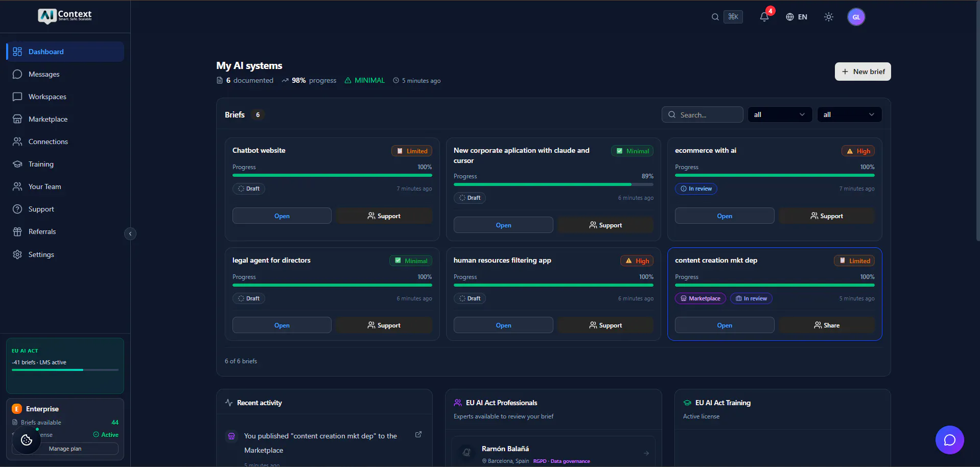The width and height of the screenshot is (980, 467).
Task: Open Training section in sidebar
Action: [65, 164]
